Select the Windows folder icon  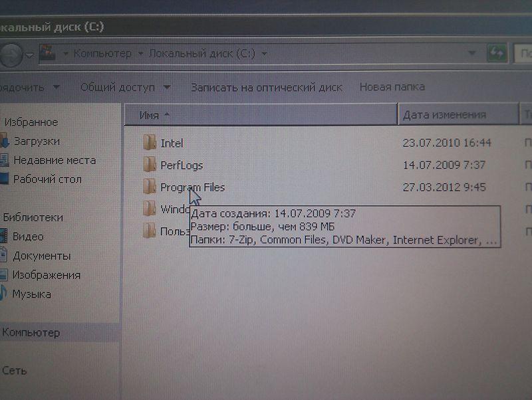(x=150, y=209)
